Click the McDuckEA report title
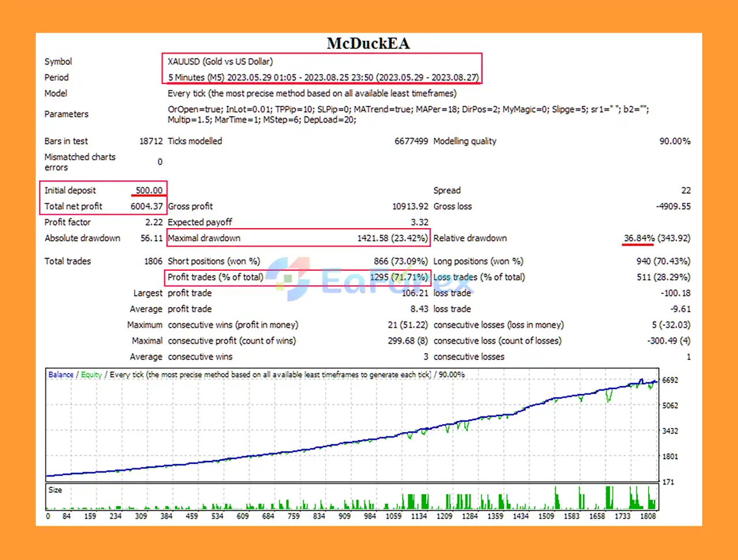The width and height of the screenshot is (738, 560). coord(368,44)
